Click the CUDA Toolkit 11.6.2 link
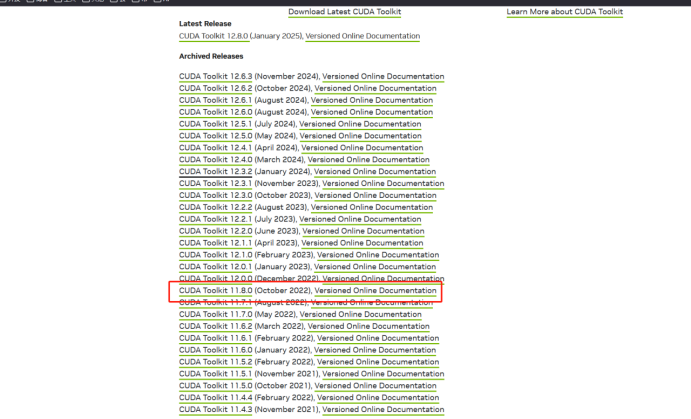 215,326
